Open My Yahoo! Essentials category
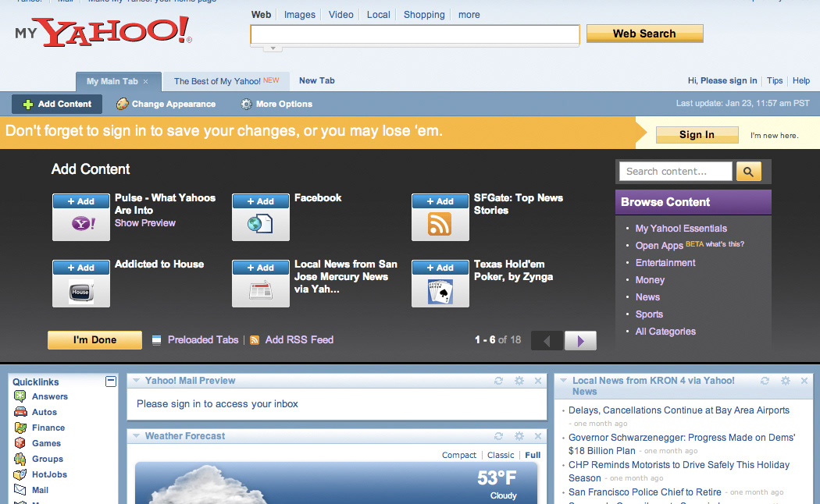 point(681,229)
